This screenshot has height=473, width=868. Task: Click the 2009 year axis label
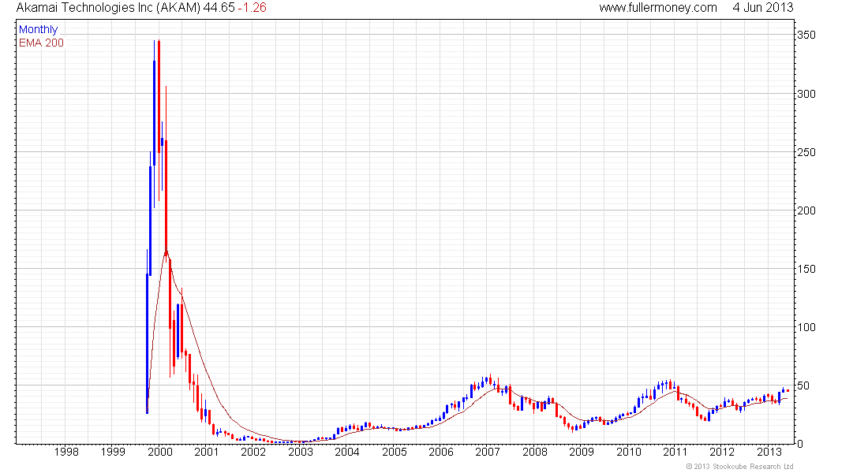[582, 452]
